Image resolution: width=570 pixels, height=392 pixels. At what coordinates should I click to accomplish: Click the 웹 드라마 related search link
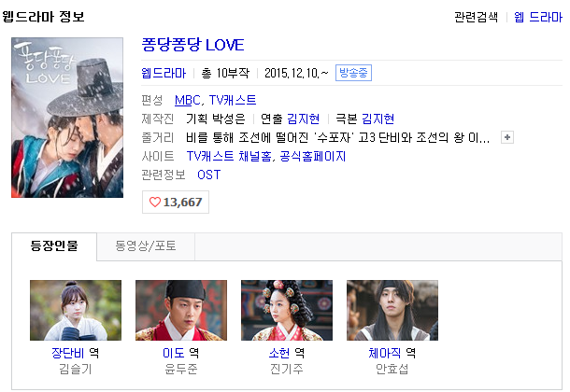(x=538, y=17)
